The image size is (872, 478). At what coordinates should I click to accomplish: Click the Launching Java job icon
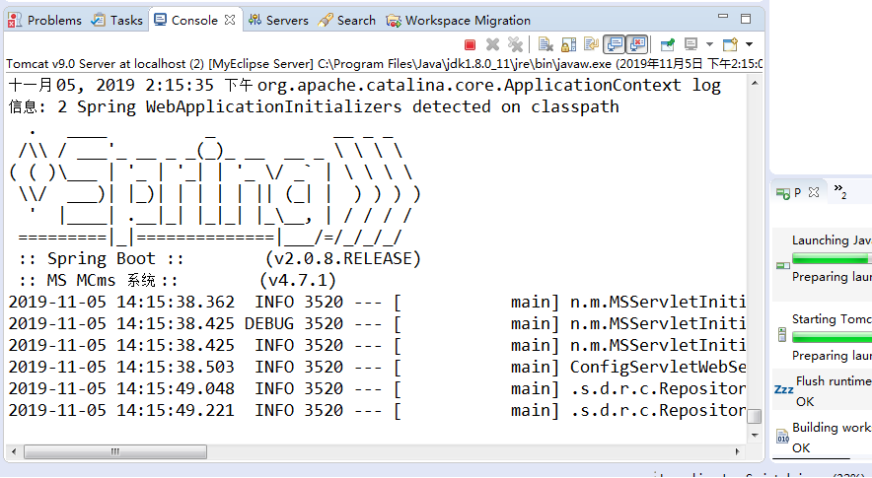783,266
